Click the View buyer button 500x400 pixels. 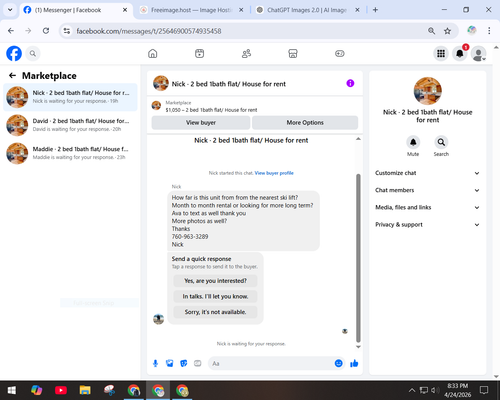(201, 123)
